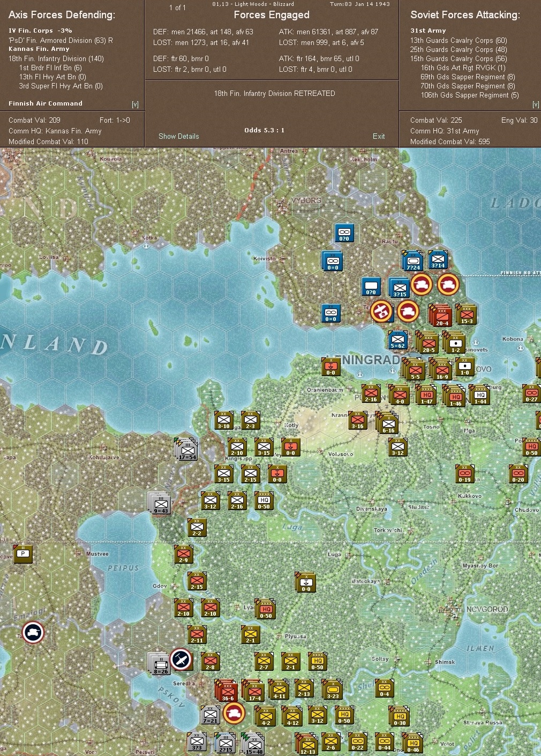The image size is (541, 756).
Task: Select German stack 9=43
Action: [160, 503]
